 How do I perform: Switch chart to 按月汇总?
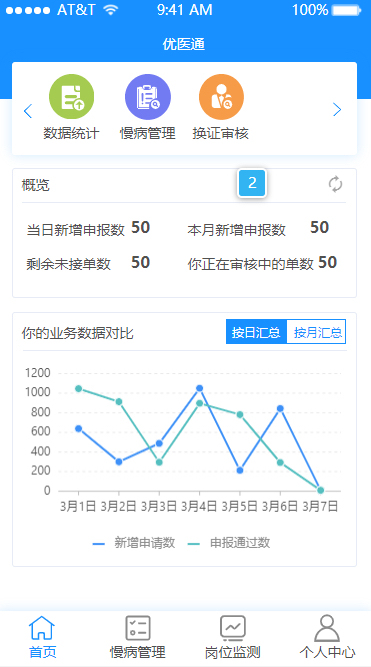317,331
